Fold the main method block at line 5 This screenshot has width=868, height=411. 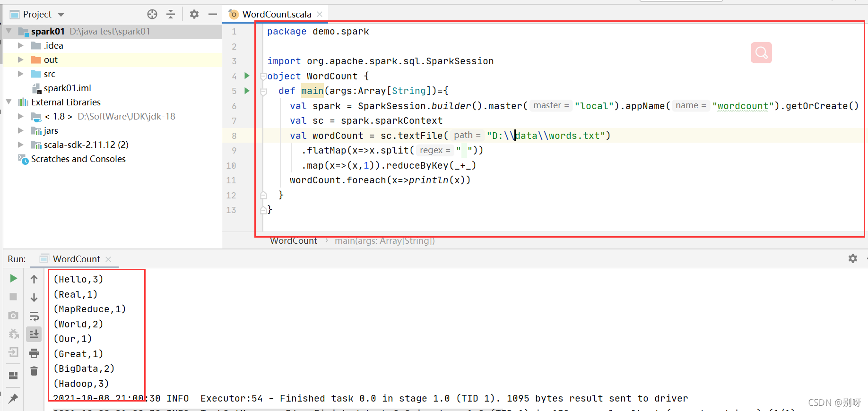[263, 91]
